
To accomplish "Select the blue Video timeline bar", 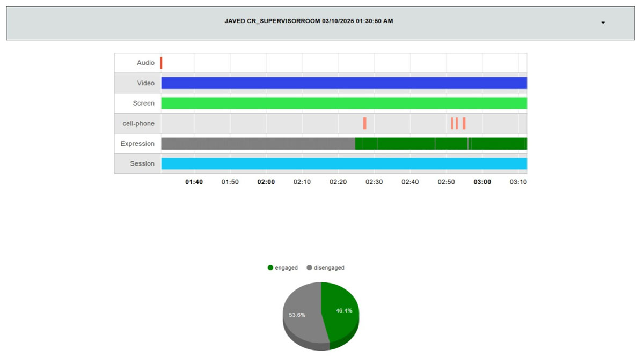I will [343, 83].
